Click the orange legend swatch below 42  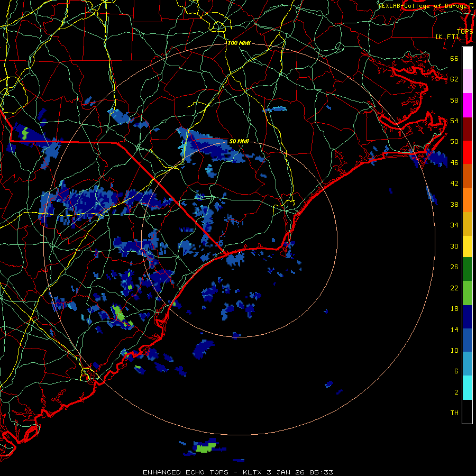[467, 200]
